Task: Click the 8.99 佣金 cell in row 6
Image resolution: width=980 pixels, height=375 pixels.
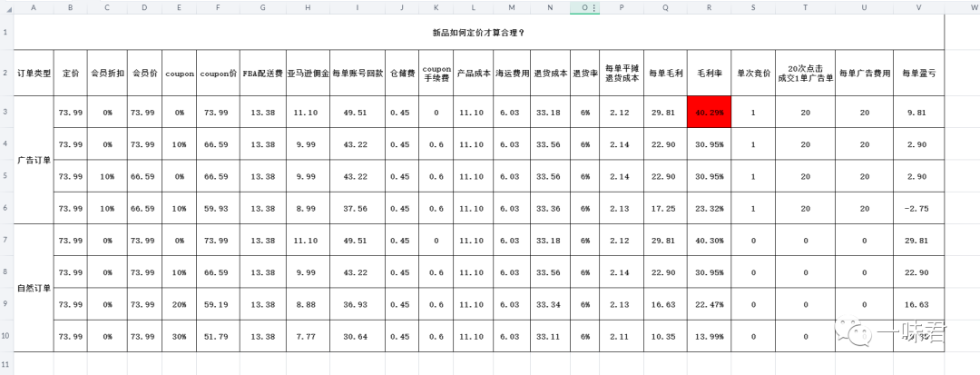Action: [309, 208]
